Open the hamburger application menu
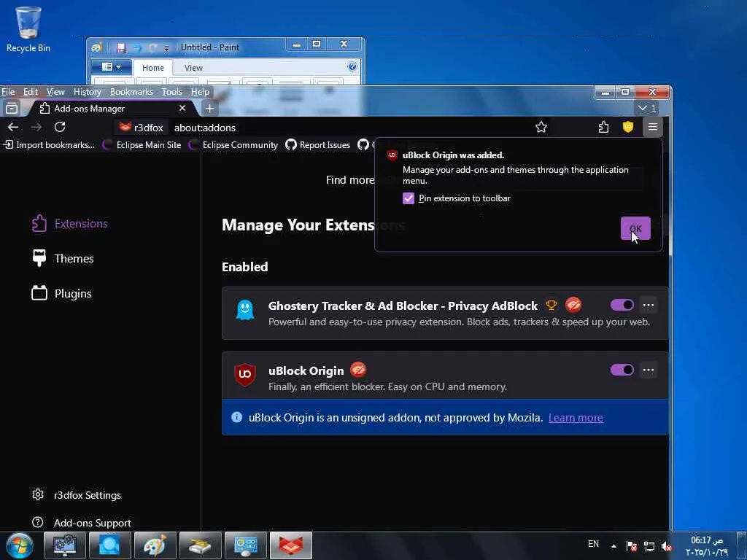Viewport: 747px width, 560px height. coord(653,127)
